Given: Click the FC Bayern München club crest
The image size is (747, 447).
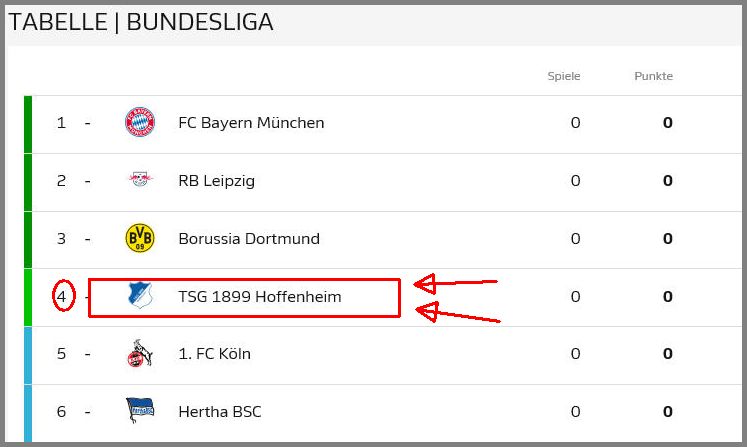Looking at the screenshot, I should pyautogui.click(x=140, y=122).
